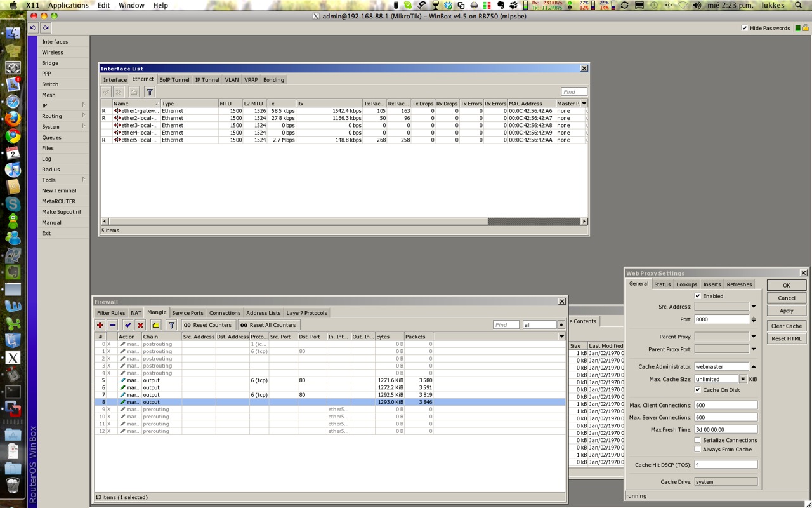Enable rule via blue checkmark icon

pos(128,324)
